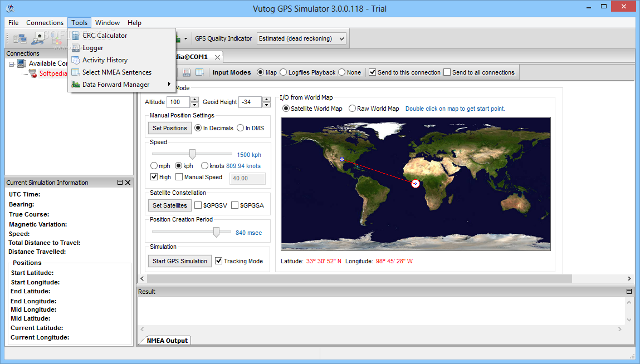Viewport: 640px width, 364px height.
Task: Close the COM1 connection tab
Action: (218, 57)
